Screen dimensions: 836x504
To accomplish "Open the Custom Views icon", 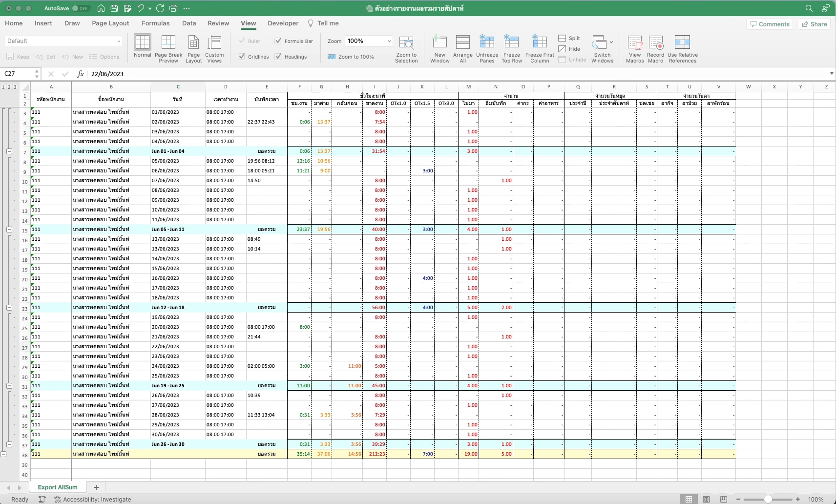I will [214, 43].
